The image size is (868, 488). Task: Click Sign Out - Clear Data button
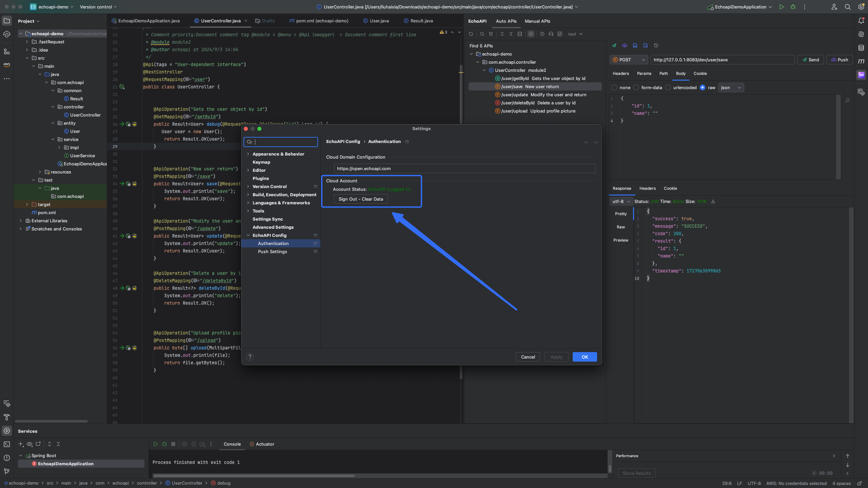[361, 199]
